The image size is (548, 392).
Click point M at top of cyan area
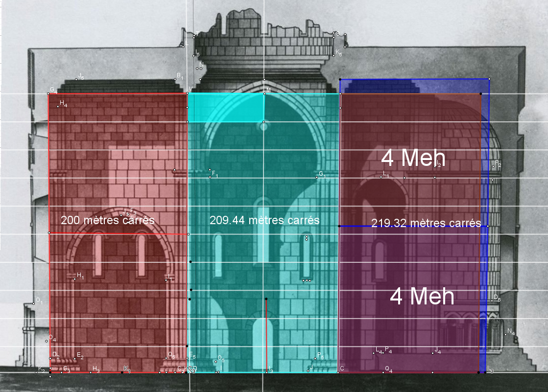264,93
